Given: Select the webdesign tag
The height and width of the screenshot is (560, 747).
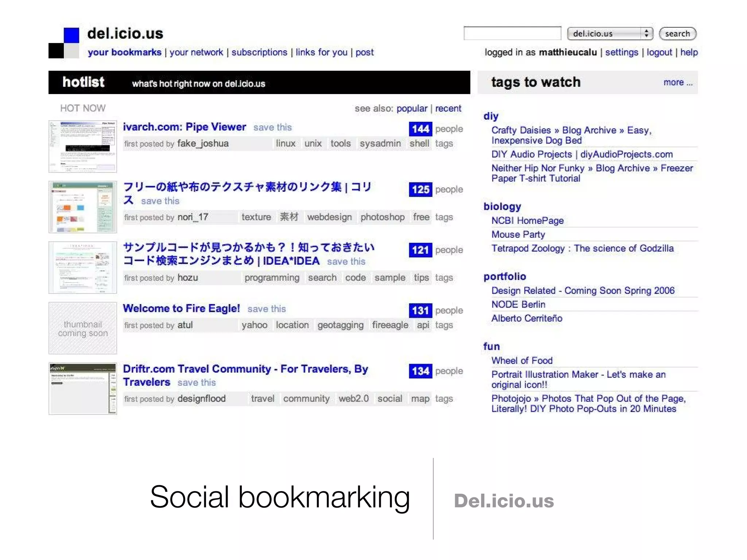Looking at the screenshot, I should coord(329,217).
